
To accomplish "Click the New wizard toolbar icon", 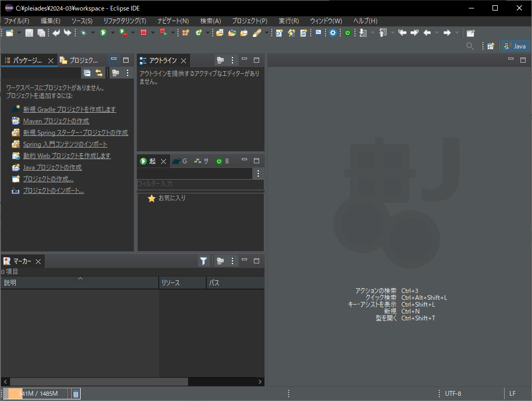I will 9,33.
